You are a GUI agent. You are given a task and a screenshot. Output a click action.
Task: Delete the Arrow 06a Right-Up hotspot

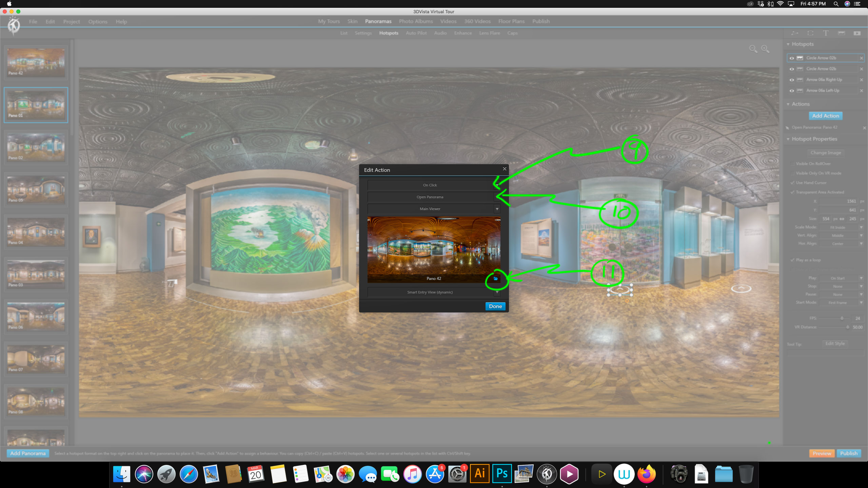coord(861,80)
